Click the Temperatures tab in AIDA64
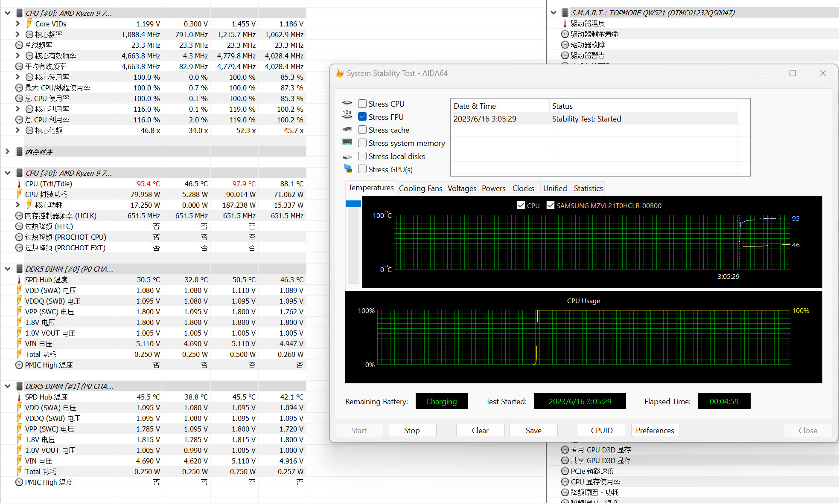The width and height of the screenshot is (839, 504). [x=370, y=188]
